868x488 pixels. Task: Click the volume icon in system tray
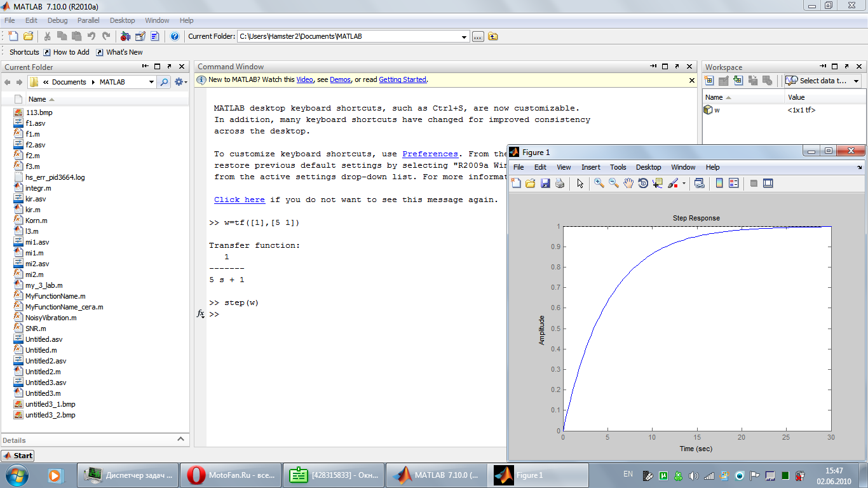point(693,475)
